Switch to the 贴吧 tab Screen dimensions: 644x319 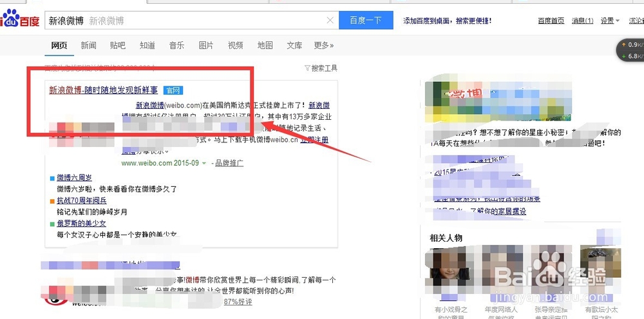point(118,45)
